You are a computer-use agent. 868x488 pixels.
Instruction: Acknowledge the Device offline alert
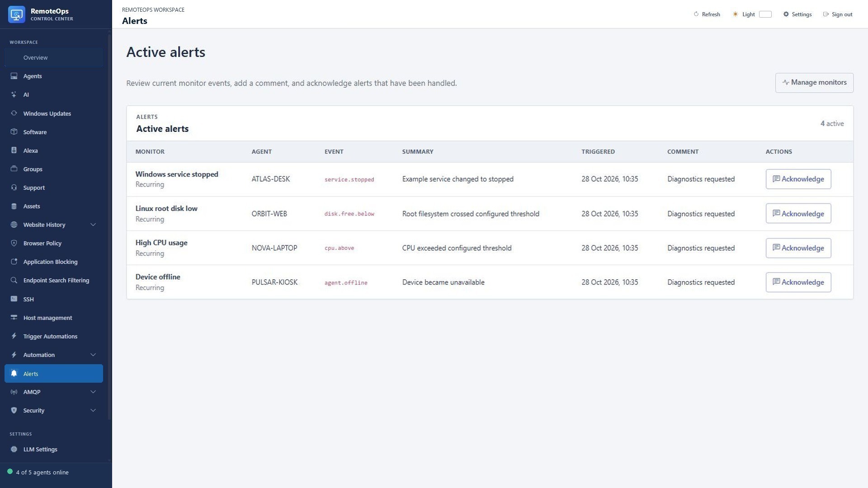click(798, 282)
